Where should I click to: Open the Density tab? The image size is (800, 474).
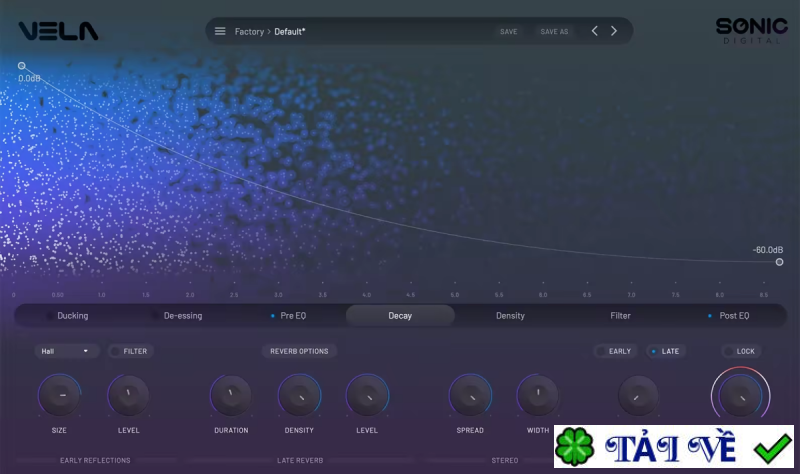(x=510, y=316)
